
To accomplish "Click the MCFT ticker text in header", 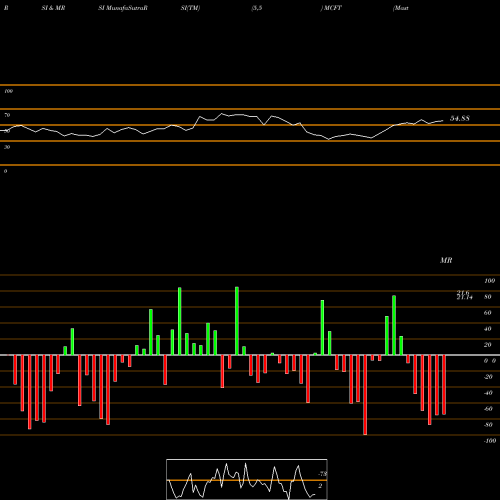I will coord(333,8).
